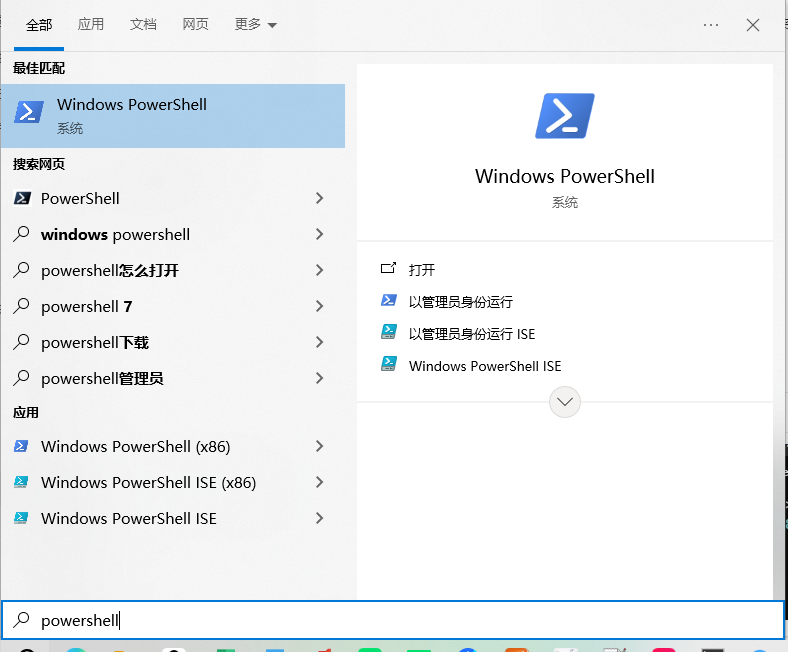Click the large PowerShell icon in the preview pane
This screenshot has height=652, width=788.
(564, 116)
